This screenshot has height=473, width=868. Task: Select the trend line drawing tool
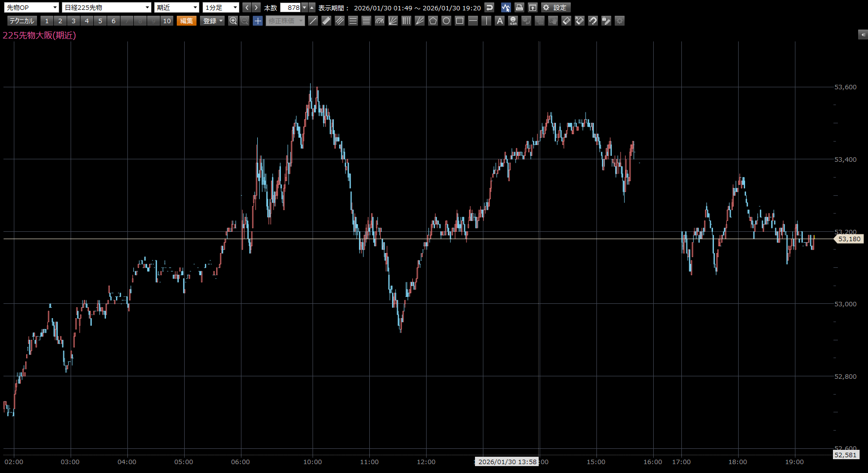pos(313,21)
